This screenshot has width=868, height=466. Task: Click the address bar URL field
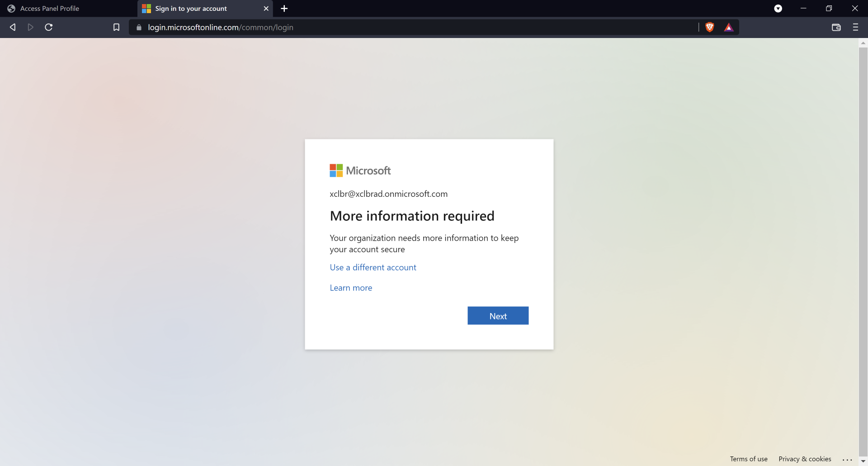click(x=407, y=27)
